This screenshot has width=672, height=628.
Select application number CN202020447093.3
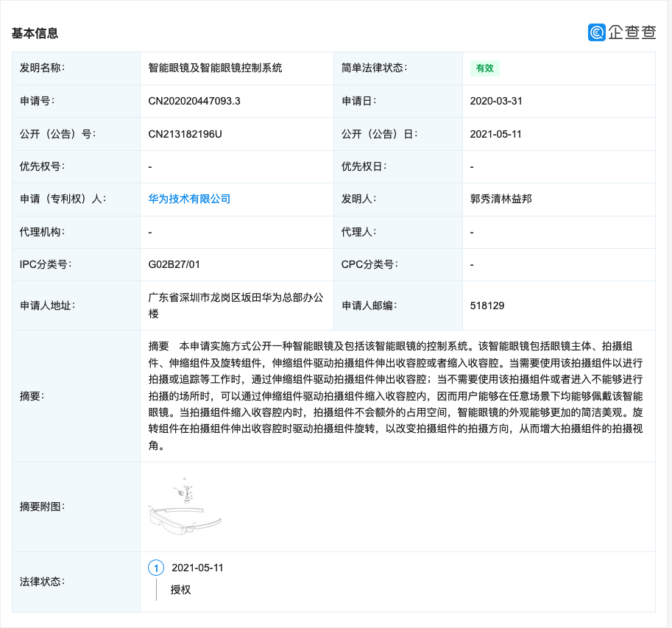194,101
